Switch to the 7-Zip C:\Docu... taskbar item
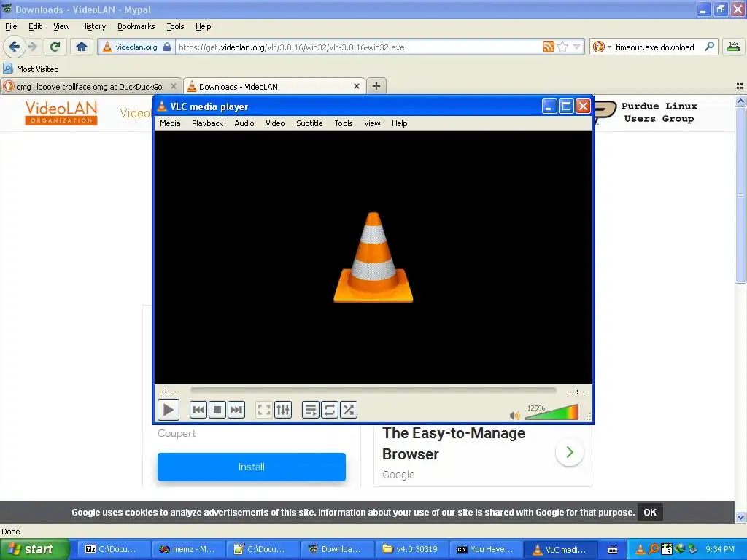 114,549
